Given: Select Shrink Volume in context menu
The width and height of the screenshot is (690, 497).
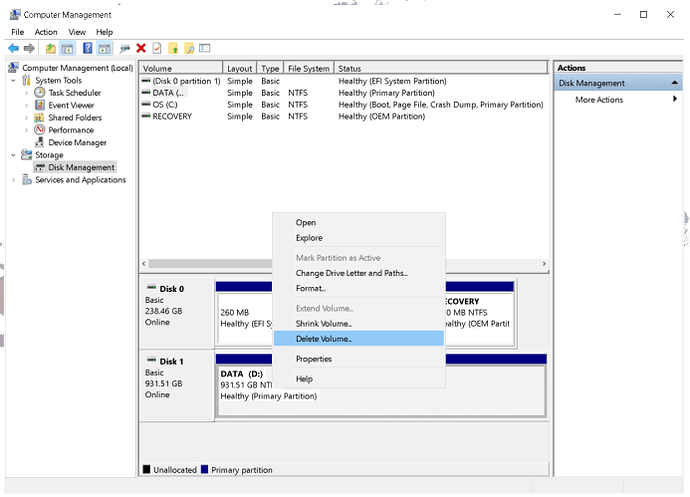Looking at the screenshot, I should coord(323,324).
